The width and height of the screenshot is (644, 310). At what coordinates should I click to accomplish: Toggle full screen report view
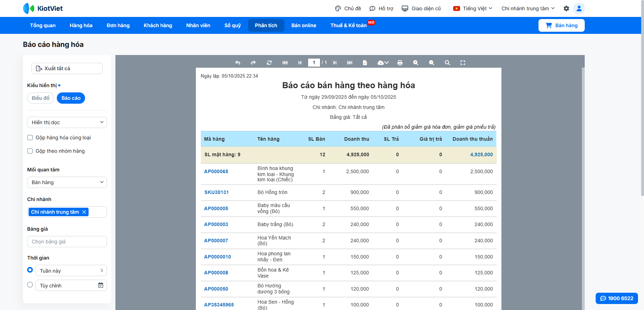pos(463,63)
